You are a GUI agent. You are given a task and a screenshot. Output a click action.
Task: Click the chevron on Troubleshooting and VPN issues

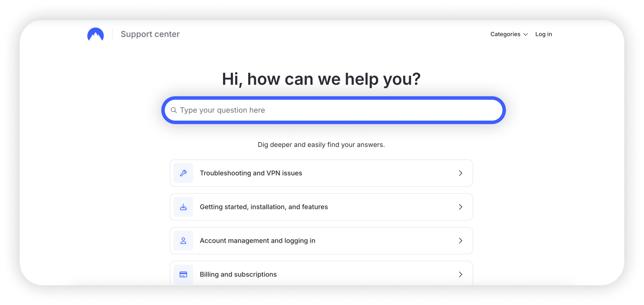(460, 173)
